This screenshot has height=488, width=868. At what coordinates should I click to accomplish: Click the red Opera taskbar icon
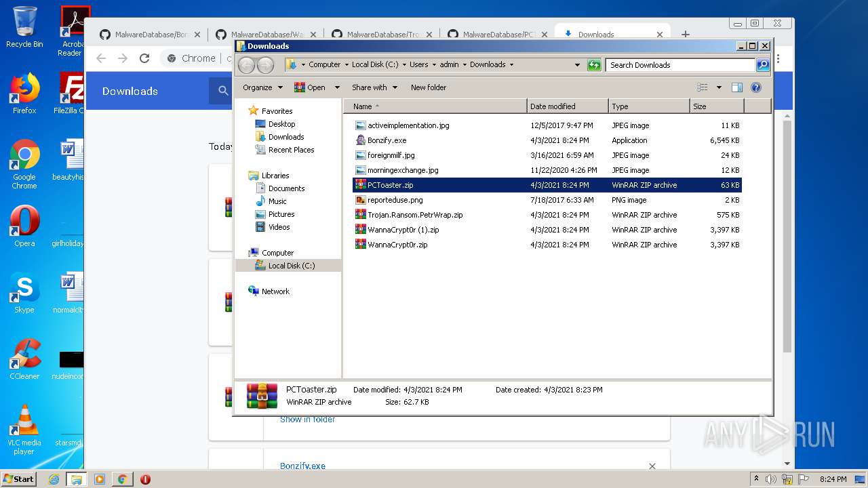pos(145,479)
